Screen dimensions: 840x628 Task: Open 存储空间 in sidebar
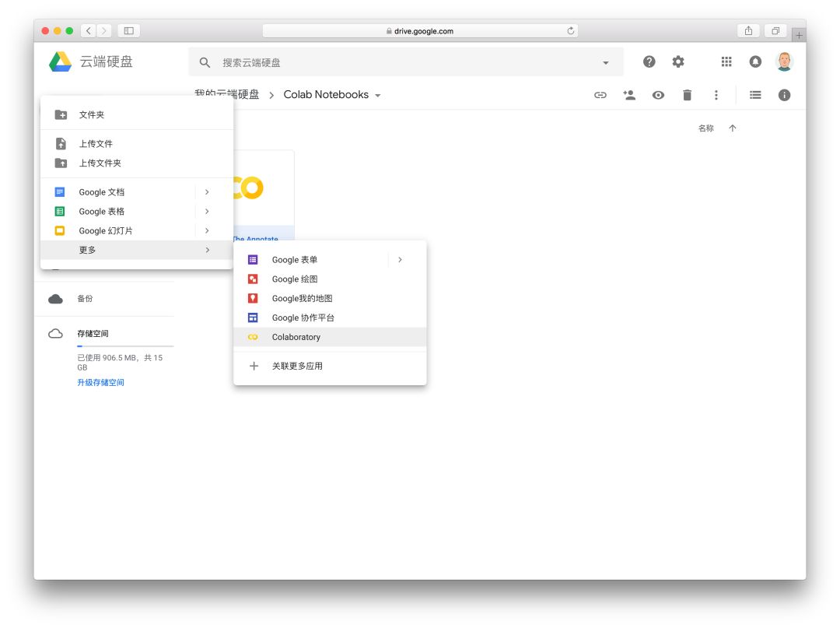[93, 334]
